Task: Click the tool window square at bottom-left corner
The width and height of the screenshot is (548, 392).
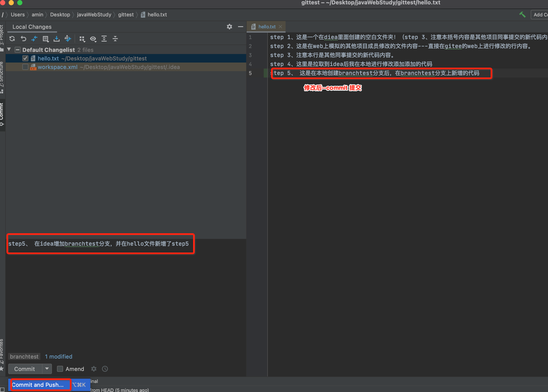Action: pyautogui.click(x=2, y=389)
